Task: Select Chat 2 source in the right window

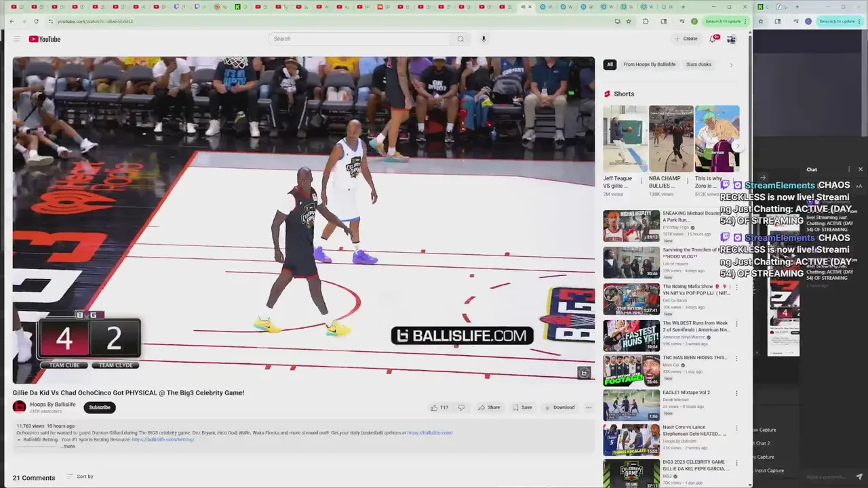Action: pos(763,443)
